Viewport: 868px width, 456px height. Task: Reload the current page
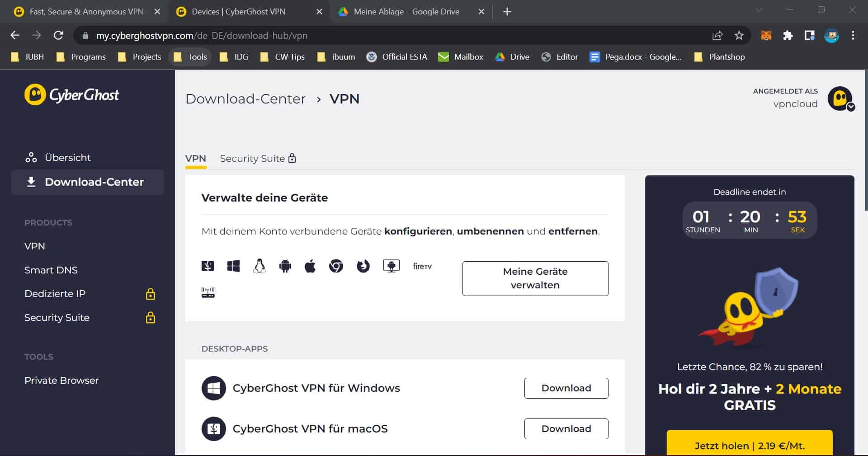coord(58,35)
